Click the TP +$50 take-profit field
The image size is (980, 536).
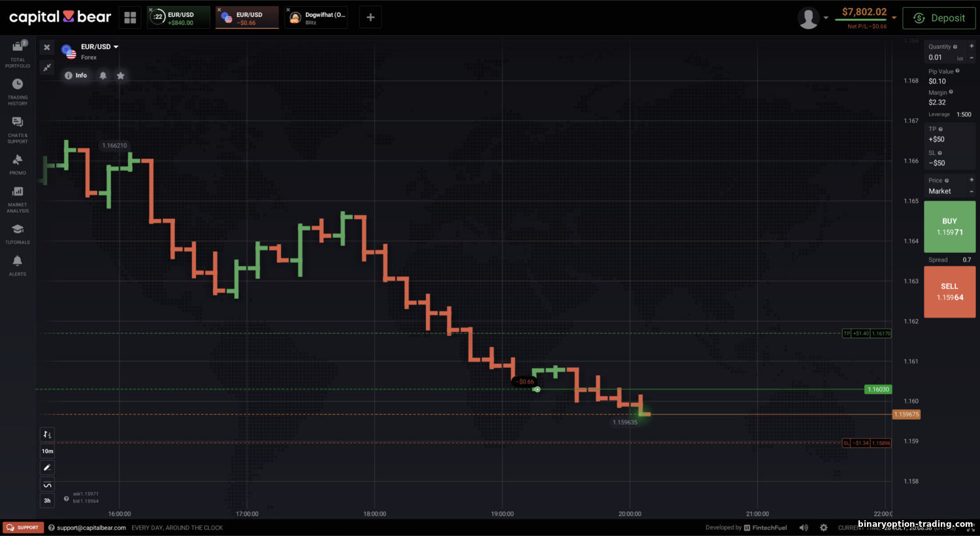[947, 139]
